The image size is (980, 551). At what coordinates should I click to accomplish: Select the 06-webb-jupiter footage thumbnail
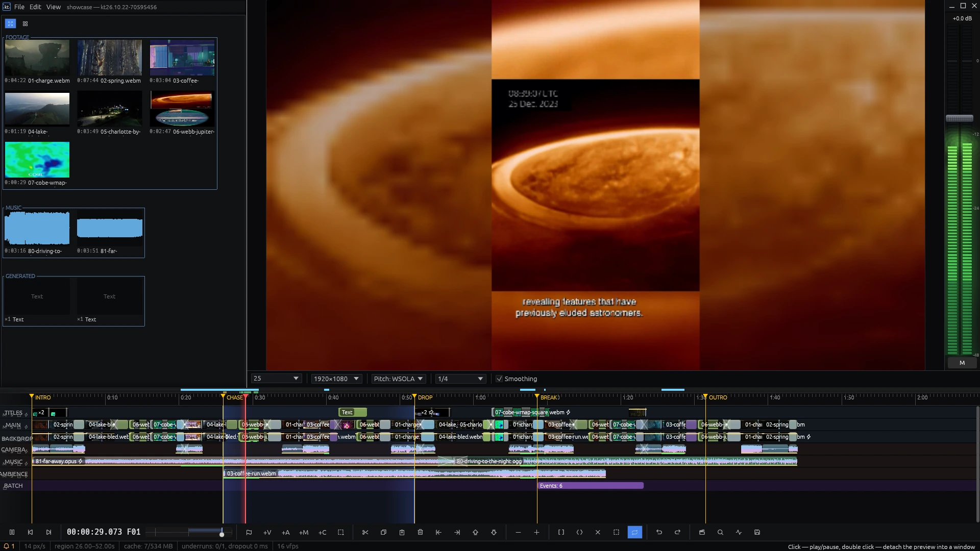182,109
